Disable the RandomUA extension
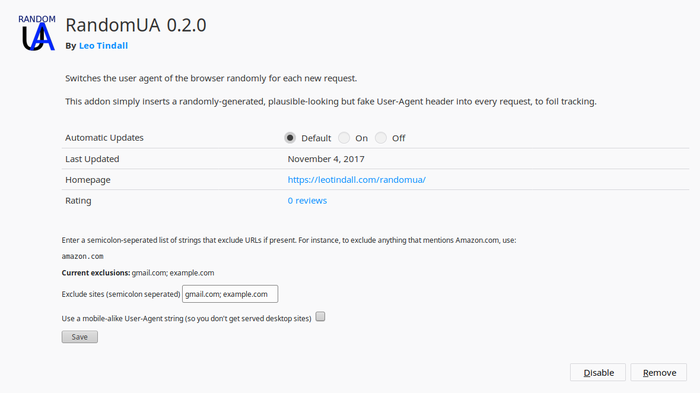 [x=598, y=372]
